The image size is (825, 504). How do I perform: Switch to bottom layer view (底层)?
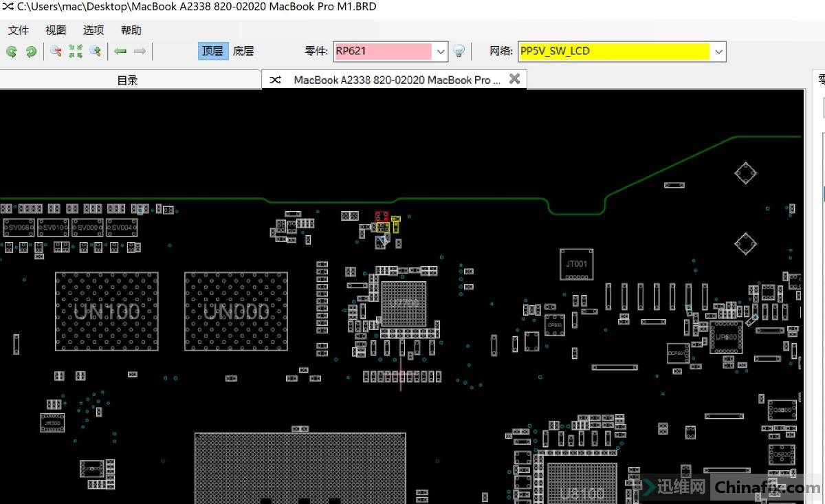[243, 51]
